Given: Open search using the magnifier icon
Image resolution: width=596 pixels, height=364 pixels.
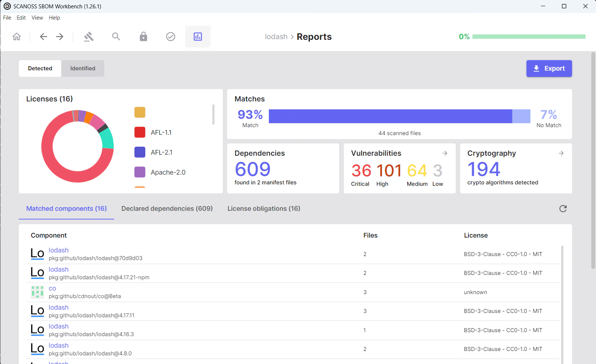Looking at the screenshot, I should (116, 36).
